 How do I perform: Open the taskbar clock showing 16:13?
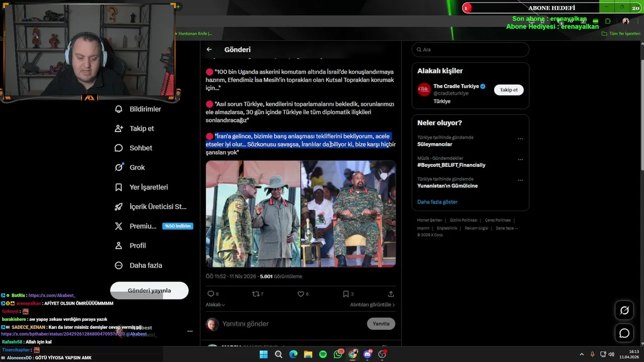pyautogui.click(x=629, y=354)
